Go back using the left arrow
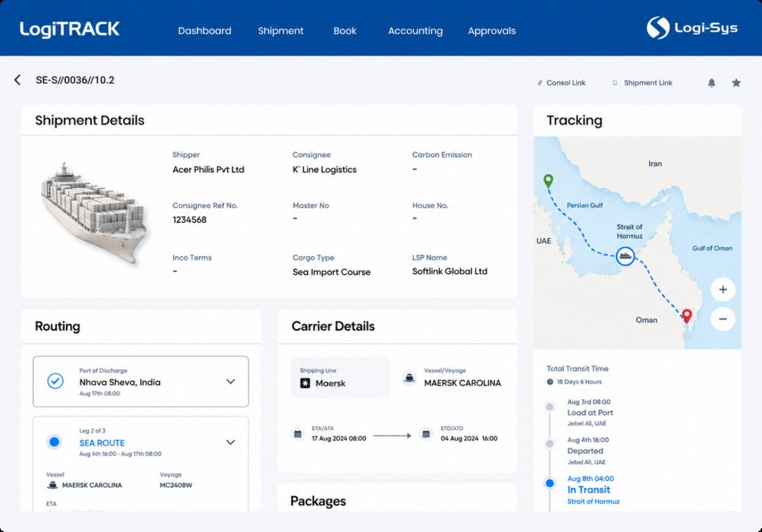762x532 pixels. pyautogui.click(x=17, y=80)
